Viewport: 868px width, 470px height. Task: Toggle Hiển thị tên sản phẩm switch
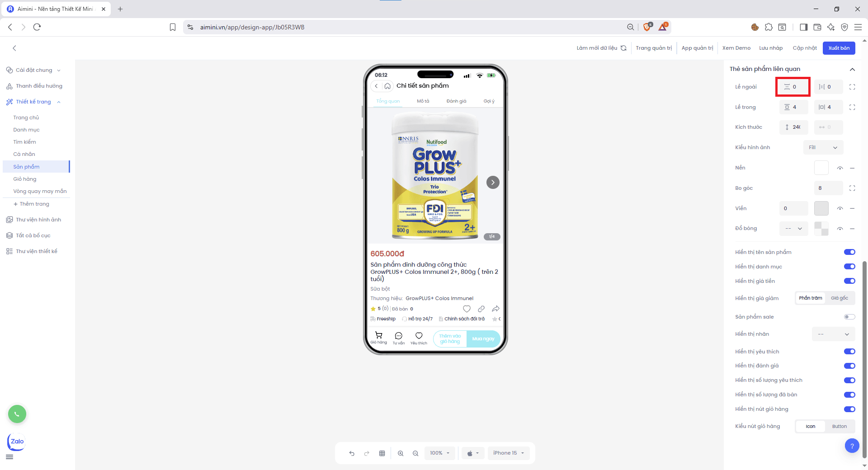point(849,252)
